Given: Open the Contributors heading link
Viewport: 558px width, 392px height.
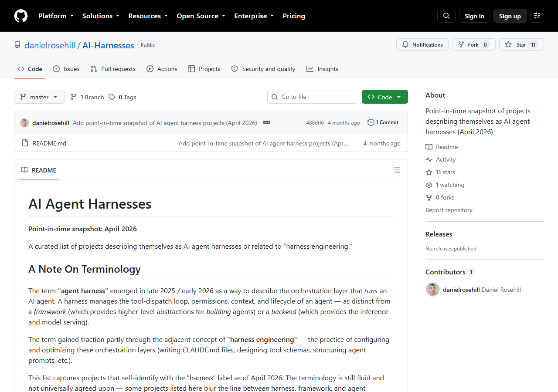Looking at the screenshot, I should (x=450, y=272).
